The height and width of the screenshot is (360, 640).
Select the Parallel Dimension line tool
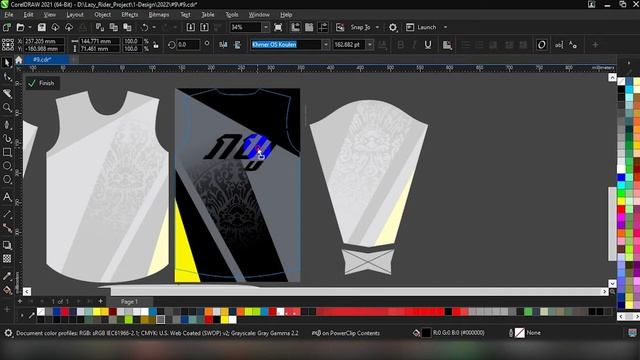[x=7, y=214]
